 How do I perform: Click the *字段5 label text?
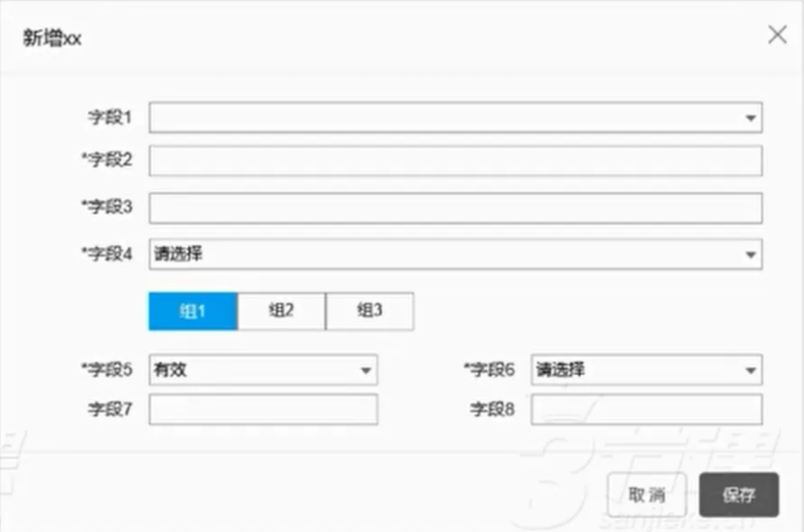click(108, 370)
